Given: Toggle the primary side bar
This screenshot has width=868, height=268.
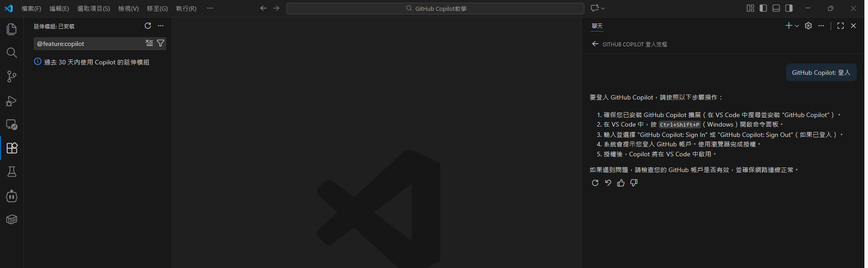Looking at the screenshot, I should [763, 8].
